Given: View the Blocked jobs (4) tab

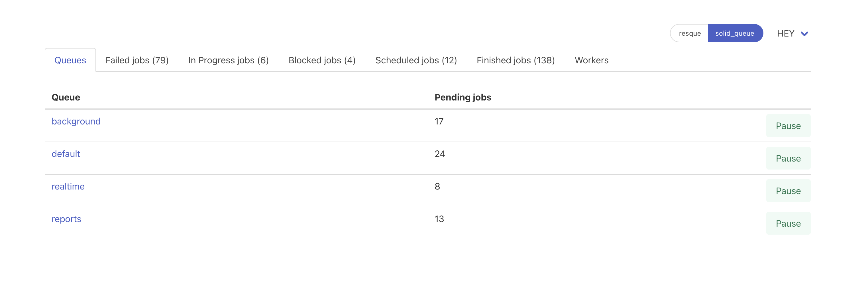Looking at the screenshot, I should pyautogui.click(x=322, y=61).
